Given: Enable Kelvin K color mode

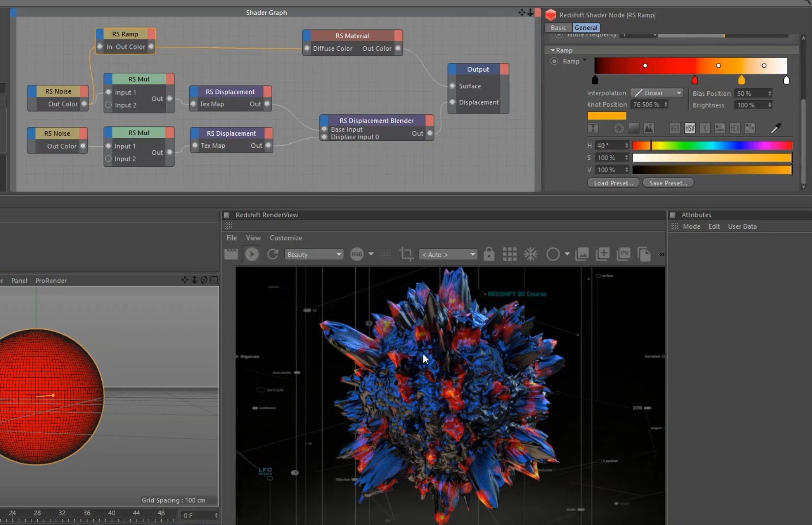Looking at the screenshot, I should [705, 128].
